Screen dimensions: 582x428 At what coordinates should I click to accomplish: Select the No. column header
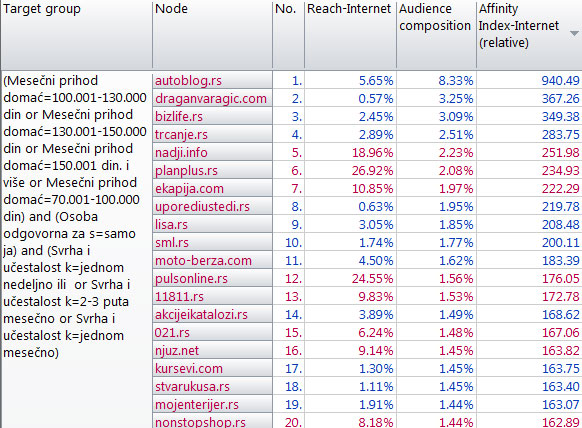288,35
